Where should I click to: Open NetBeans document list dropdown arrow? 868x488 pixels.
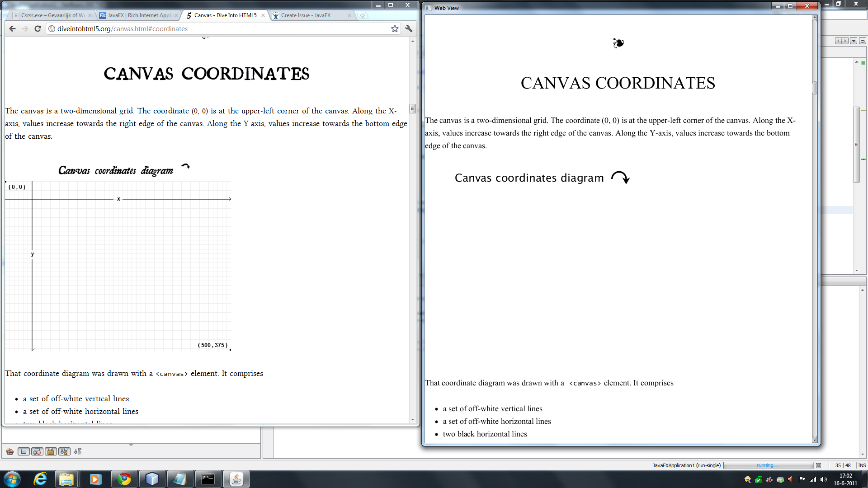[x=854, y=41]
